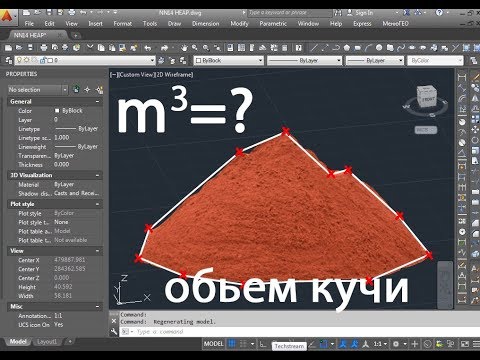
Task: Click the Paste clipboard icon
Action: [x=112, y=48]
